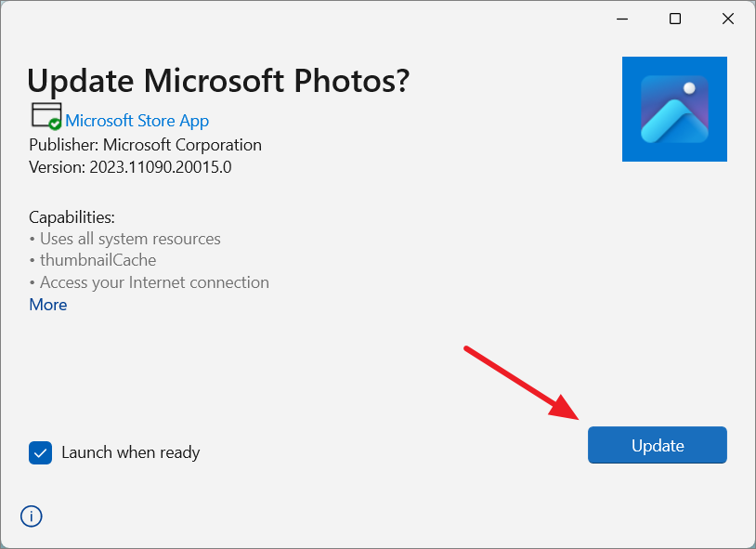Click the Update Microsoft Photos heading

218,81
